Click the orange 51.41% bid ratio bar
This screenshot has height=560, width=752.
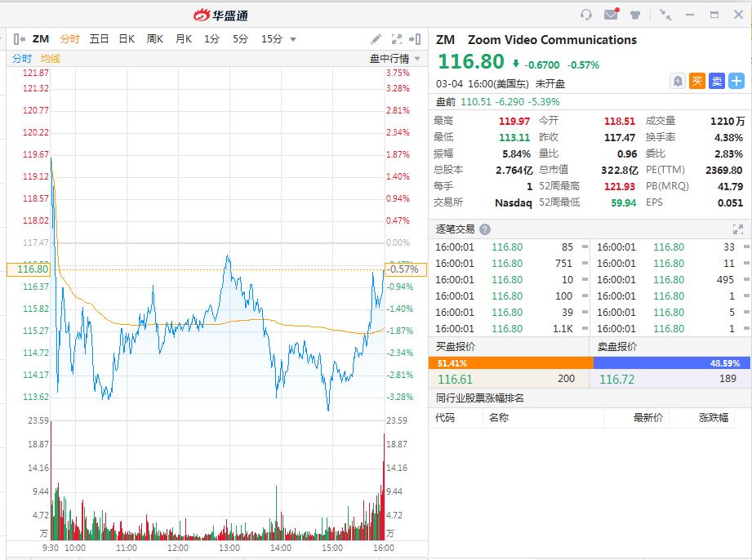(511, 363)
